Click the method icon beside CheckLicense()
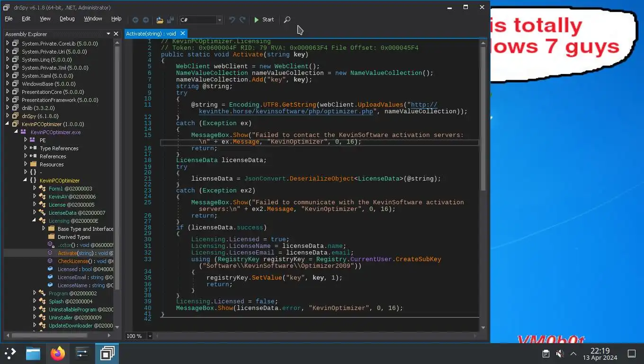This screenshot has width=644, height=364. click(51, 261)
